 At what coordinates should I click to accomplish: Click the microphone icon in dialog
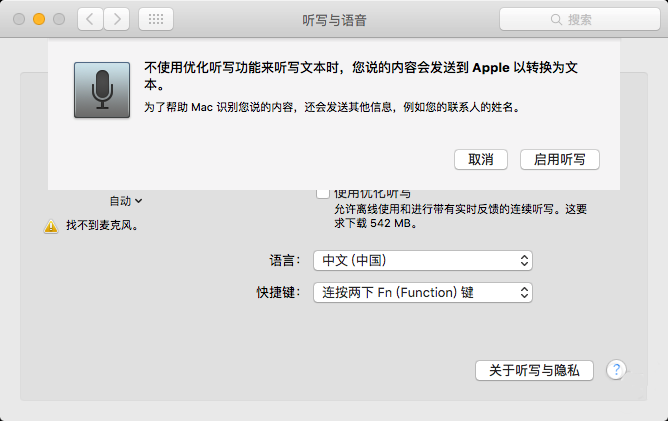pos(102,90)
